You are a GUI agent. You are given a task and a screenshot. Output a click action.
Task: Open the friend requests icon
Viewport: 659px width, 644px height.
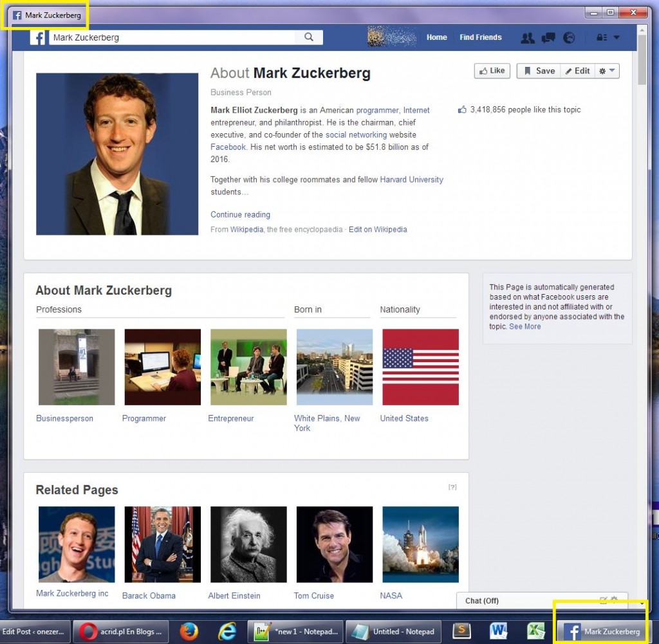pyautogui.click(x=528, y=38)
